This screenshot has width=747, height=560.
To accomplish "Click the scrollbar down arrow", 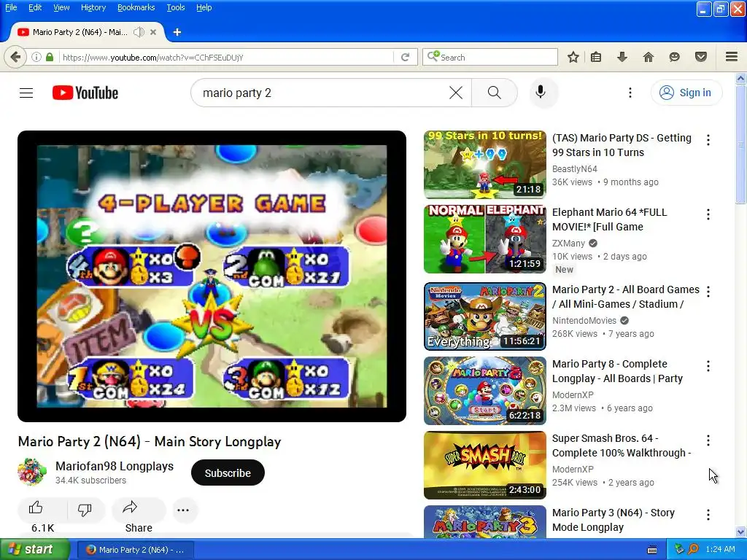I will point(741,532).
